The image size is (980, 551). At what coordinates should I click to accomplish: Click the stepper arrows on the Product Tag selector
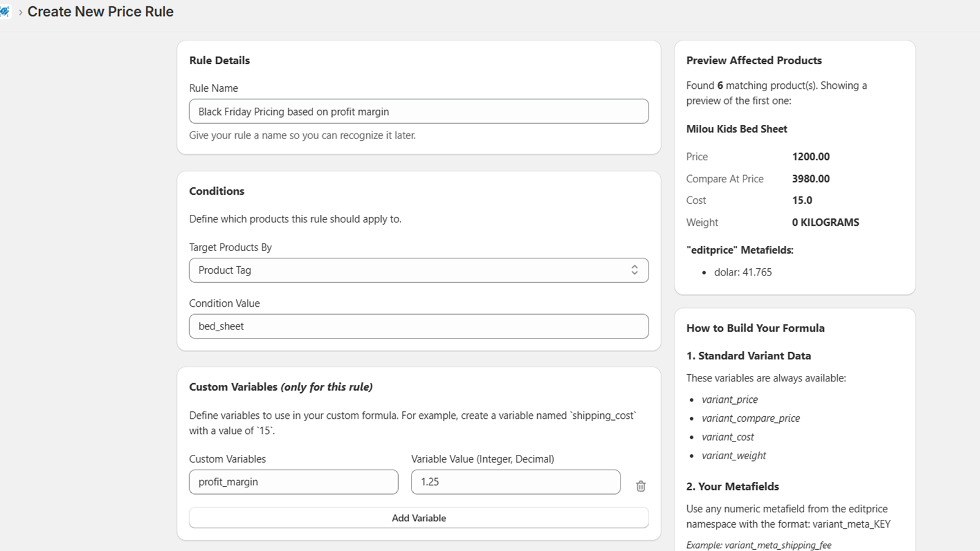[635, 270]
